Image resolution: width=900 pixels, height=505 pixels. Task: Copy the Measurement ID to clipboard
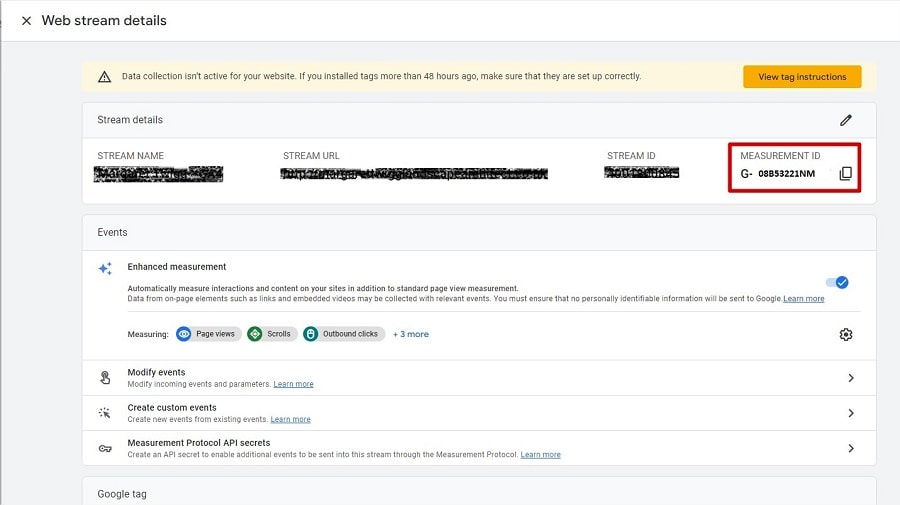point(845,173)
